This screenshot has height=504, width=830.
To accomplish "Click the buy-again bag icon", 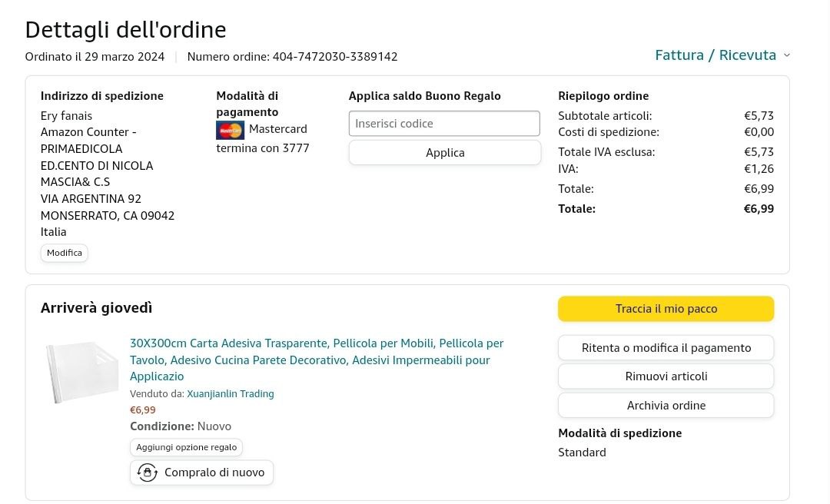I will (148, 472).
